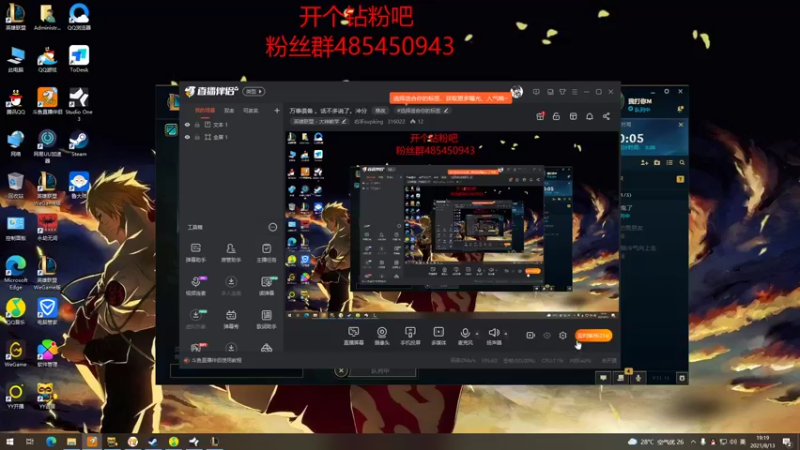The image size is (800, 450).
Task: Open the 斗鱼直播伴侣 tutorial link at bottom
Action: [216, 360]
